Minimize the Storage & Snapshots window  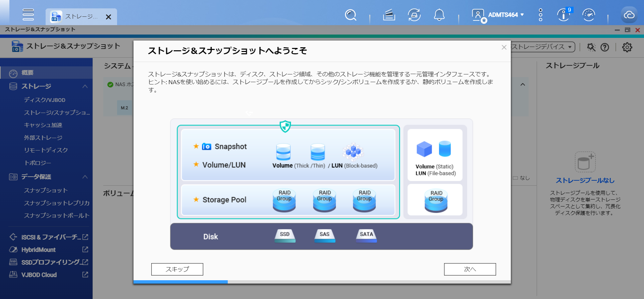tap(617, 30)
